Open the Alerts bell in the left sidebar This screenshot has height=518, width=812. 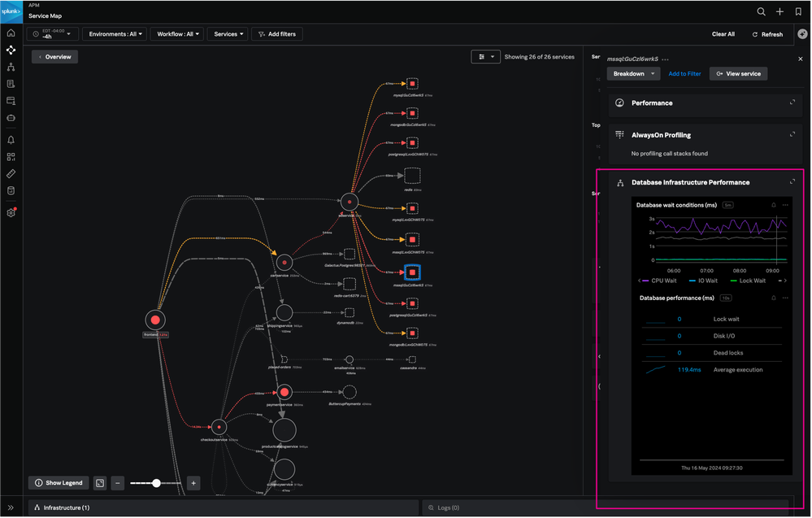[x=11, y=140]
